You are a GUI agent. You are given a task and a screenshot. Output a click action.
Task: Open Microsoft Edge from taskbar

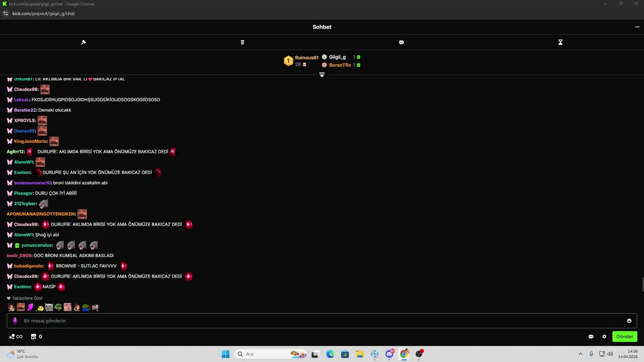tap(330, 354)
